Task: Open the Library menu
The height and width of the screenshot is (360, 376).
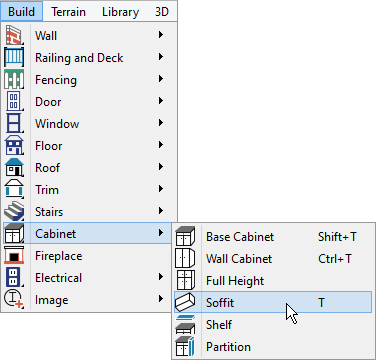Action: coord(120,12)
